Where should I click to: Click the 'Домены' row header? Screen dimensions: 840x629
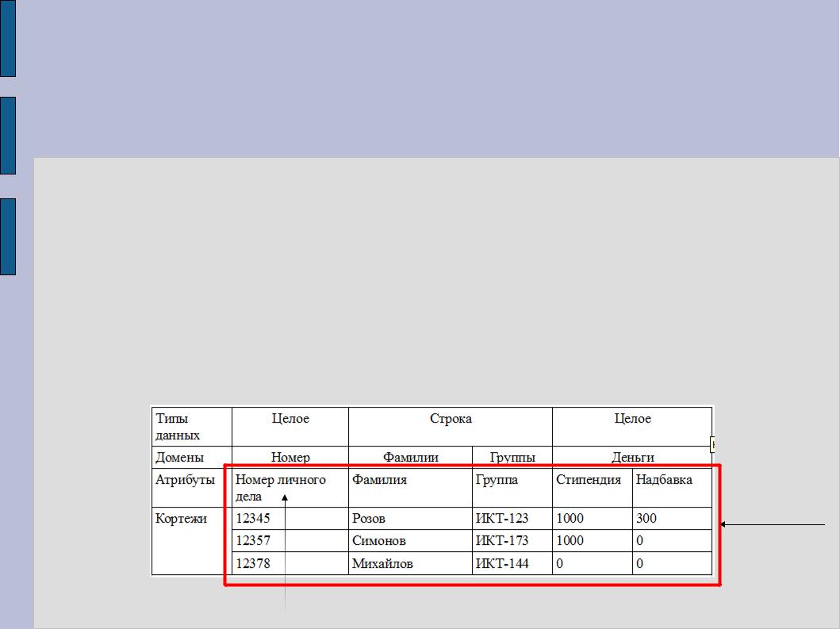[x=192, y=458]
